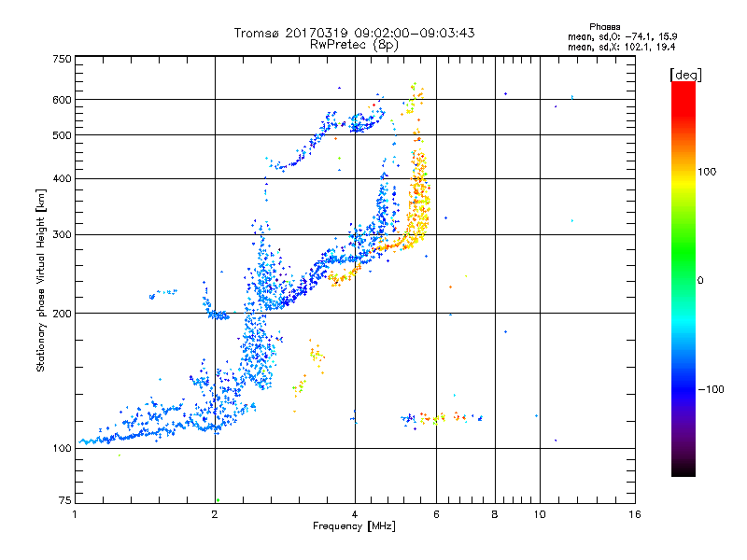
Task: Click the x-axis tick label '1'
Action: (76, 514)
